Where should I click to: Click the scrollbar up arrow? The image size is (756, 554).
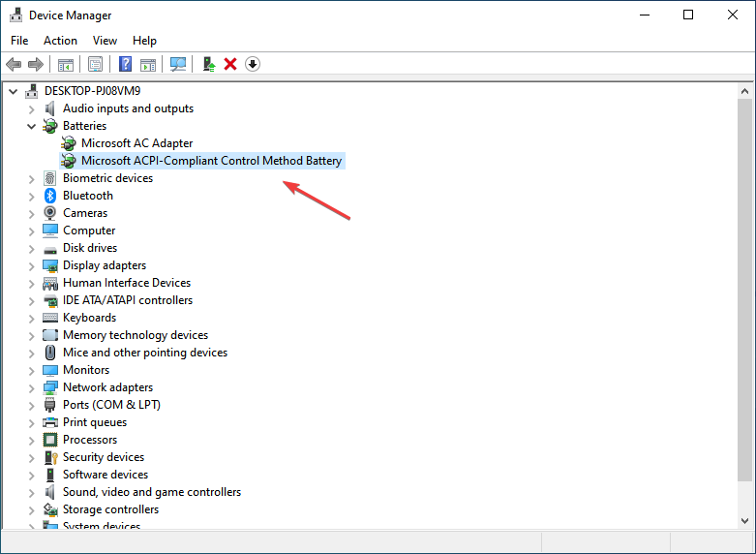coord(745,91)
